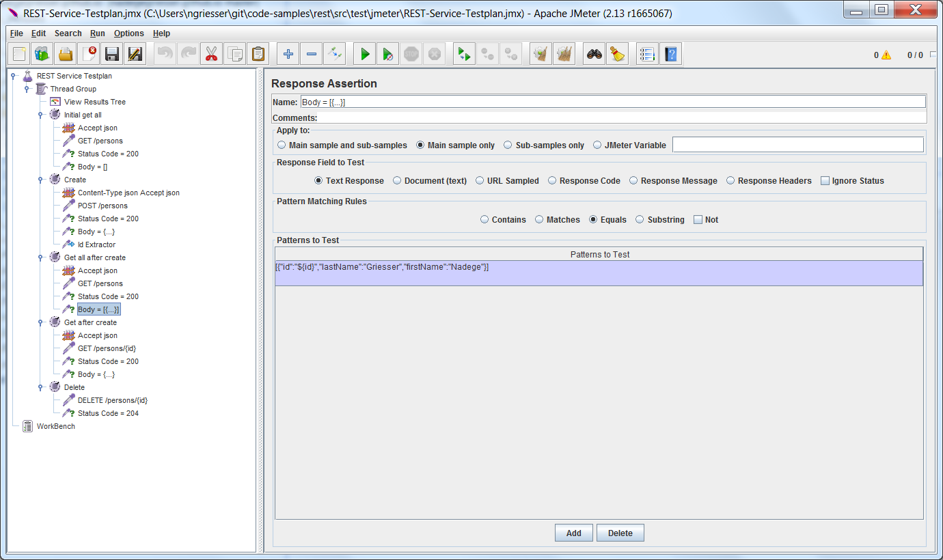Collapse the Delete controller node

[x=40, y=387]
